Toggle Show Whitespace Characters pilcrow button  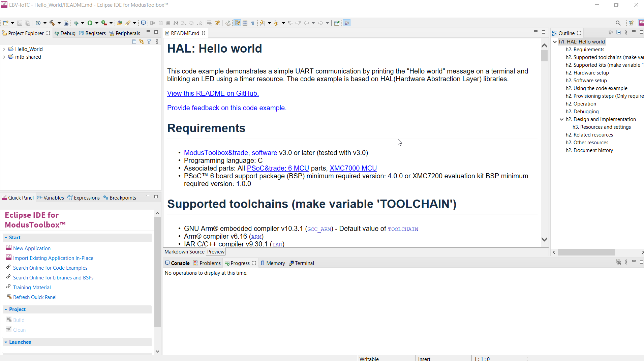(252, 23)
